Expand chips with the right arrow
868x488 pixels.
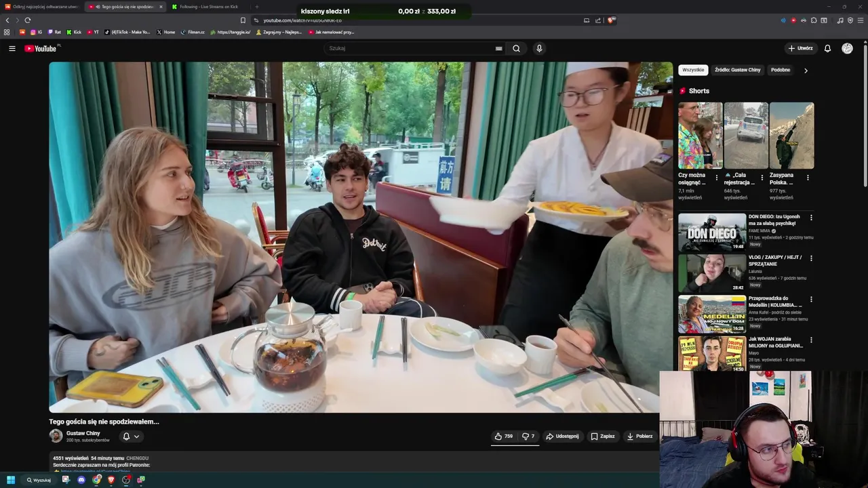pyautogui.click(x=806, y=70)
